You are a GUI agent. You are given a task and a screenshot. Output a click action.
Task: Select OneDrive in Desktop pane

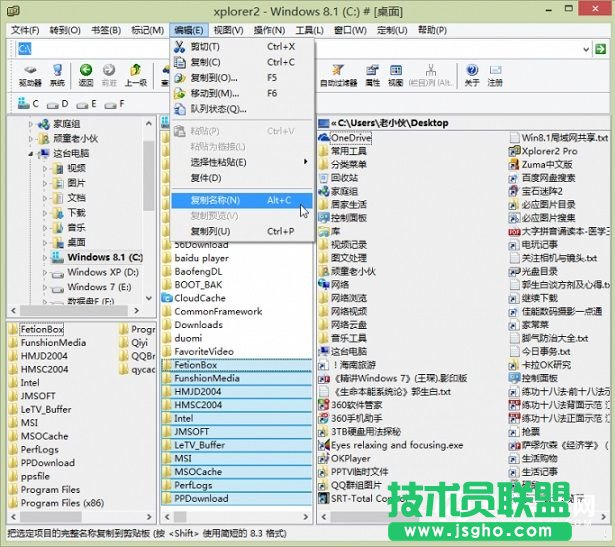coord(345,138)
